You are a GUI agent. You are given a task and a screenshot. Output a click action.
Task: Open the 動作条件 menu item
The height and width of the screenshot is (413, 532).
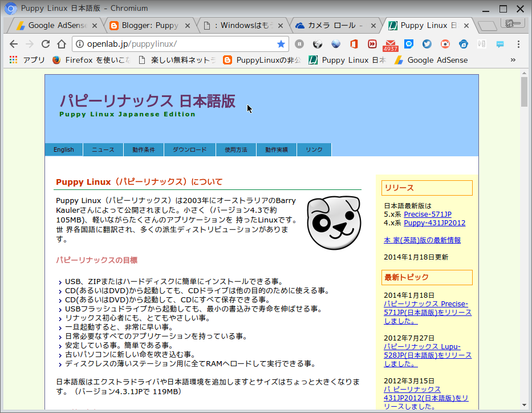[x=144, y=149]
